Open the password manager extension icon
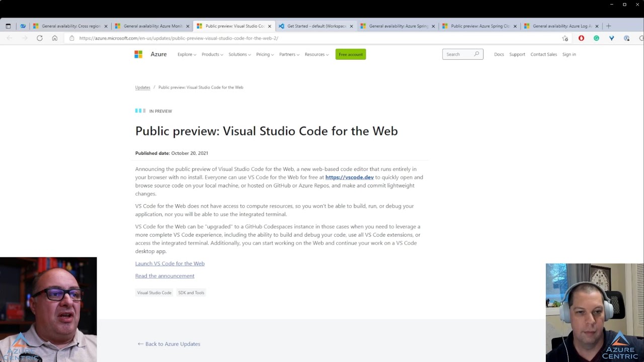The height and width of the screenshot is (362, 644). (x=626, y=38)
